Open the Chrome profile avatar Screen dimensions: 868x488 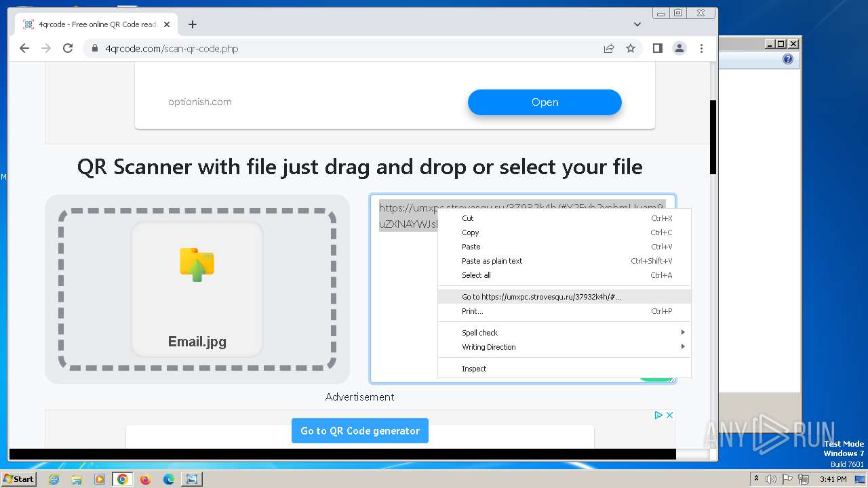pos(679,48)
